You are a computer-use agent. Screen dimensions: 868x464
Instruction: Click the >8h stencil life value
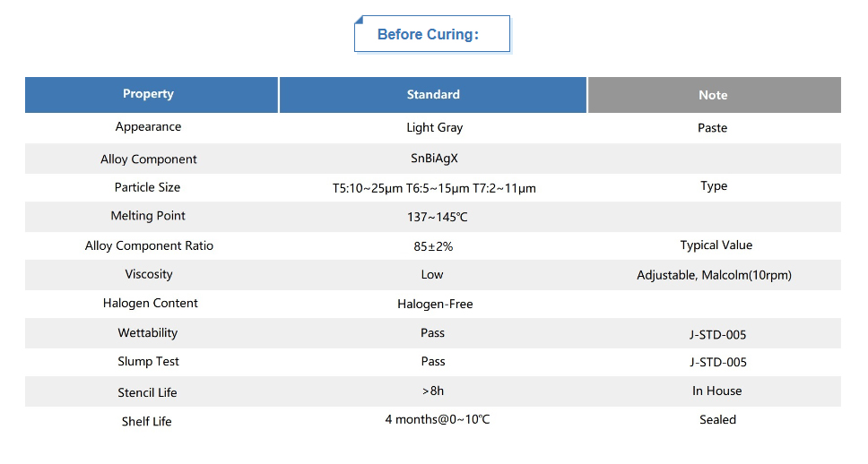click(433, 391)
